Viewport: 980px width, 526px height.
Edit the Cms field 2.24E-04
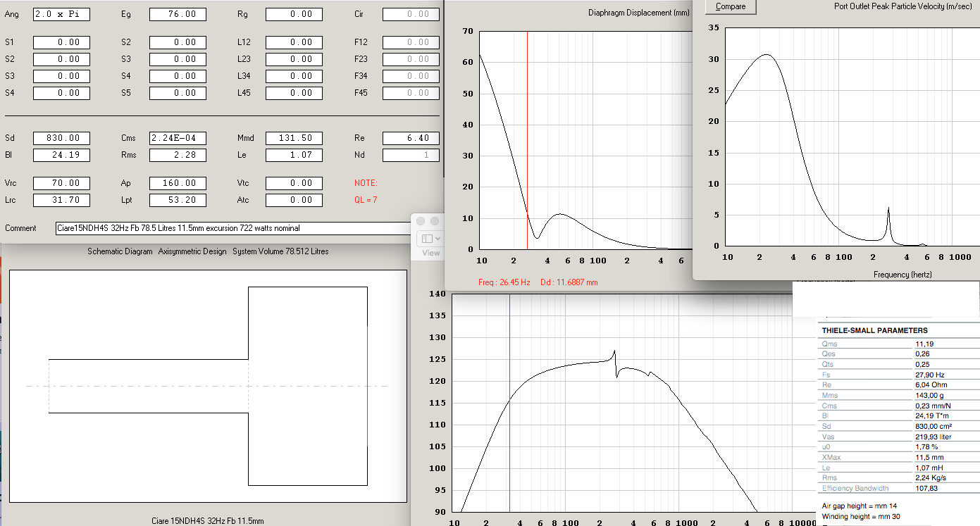[x=178, y=138]
